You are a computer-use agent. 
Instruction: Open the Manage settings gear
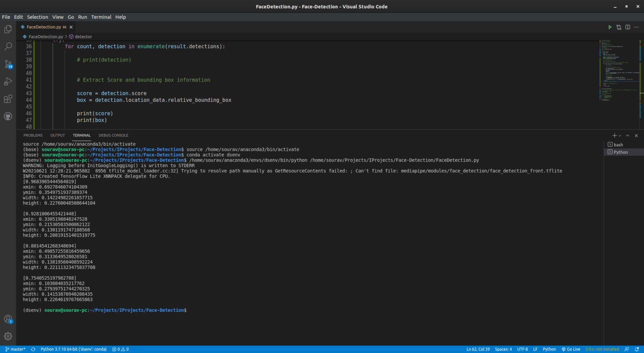(8, 336)
